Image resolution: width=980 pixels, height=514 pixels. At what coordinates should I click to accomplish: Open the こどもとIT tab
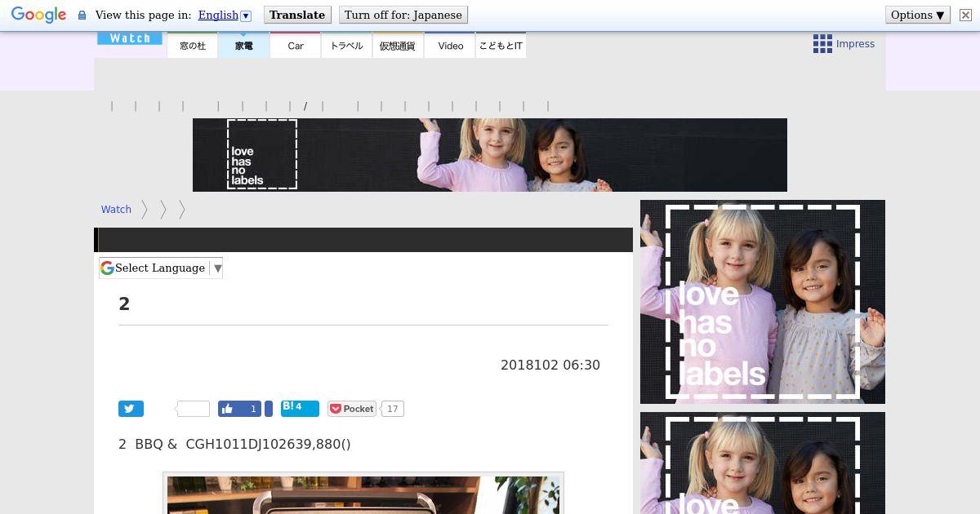(x=501, y=46)
